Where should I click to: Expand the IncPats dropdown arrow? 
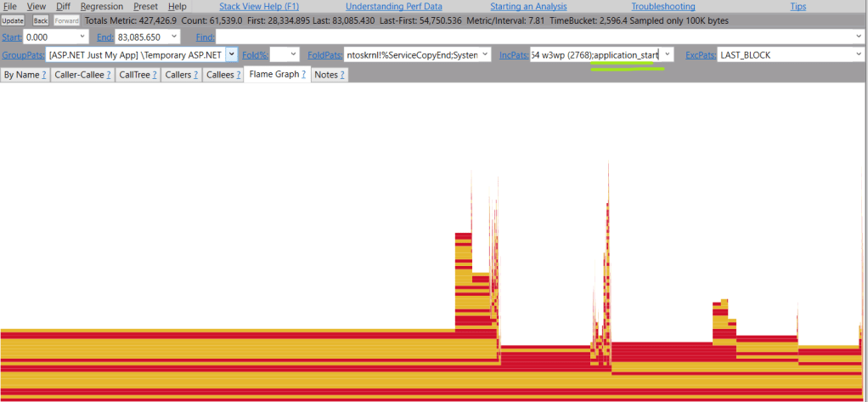coord(668,54)
